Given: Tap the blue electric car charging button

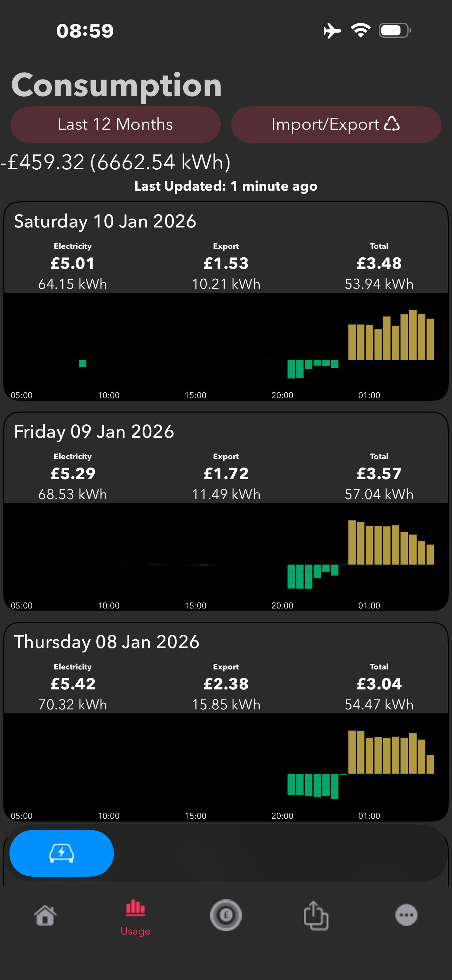Looking at the screenshot, I should 62,853.
